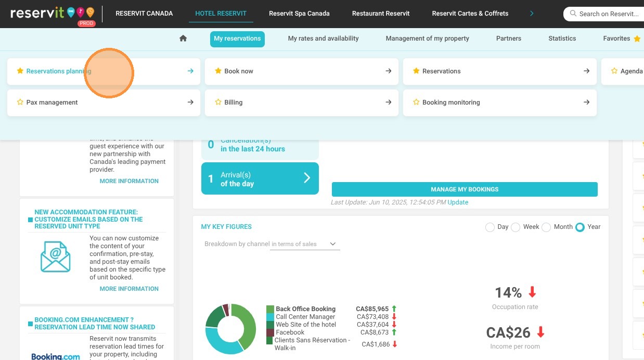644x360 pixels.
Task: Toggle favorite star on Reservations planning
Action: (x=20, y=71)
